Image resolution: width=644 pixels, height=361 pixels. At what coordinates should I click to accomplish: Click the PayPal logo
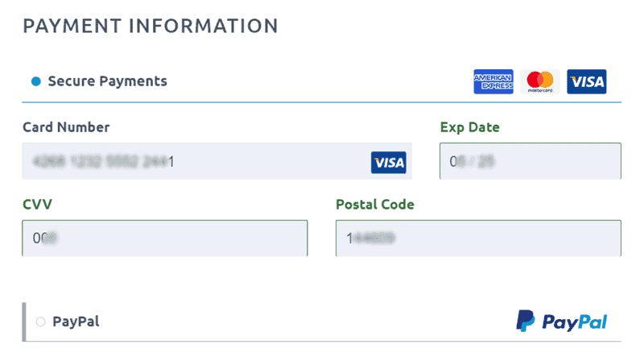pos(562,322)
